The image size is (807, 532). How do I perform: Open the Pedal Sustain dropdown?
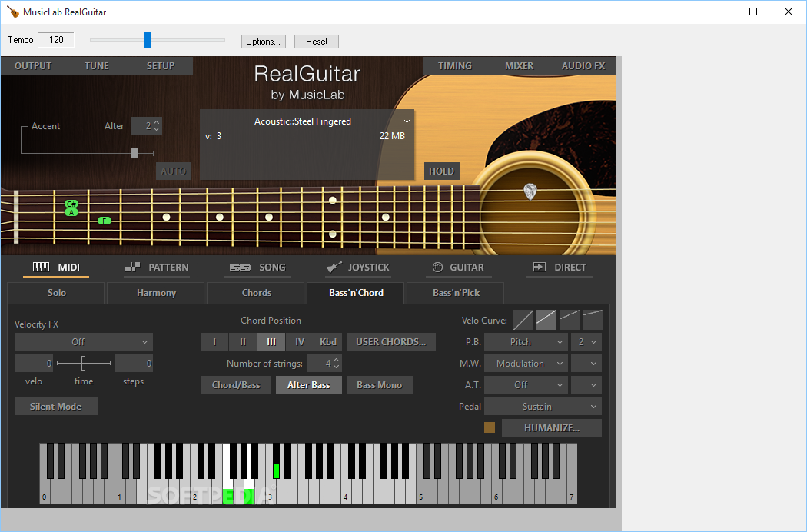coord(543,407)
